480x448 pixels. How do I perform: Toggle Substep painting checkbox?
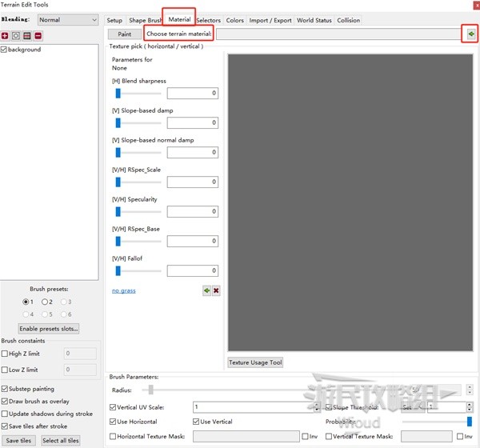tap(6, 389)
